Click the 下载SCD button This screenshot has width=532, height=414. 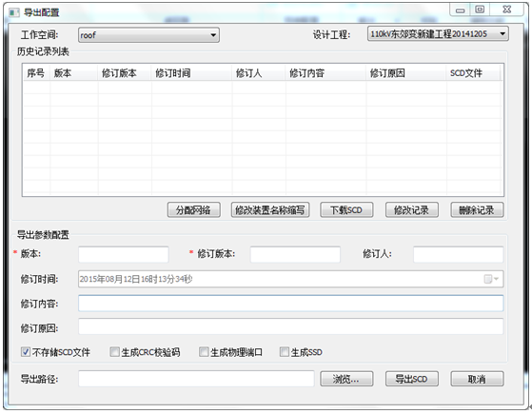346,210
